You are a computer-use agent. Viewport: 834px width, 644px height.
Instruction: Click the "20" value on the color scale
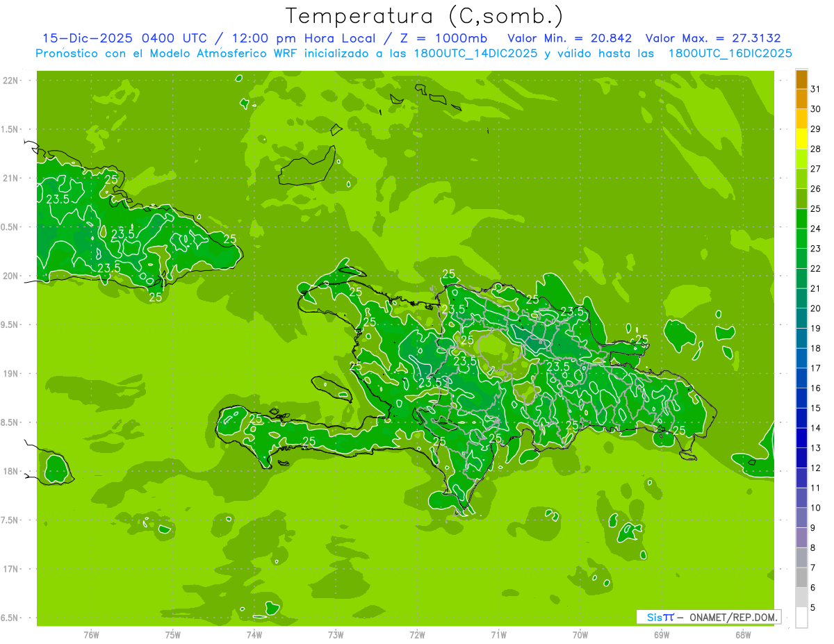(x=816, y=308)
